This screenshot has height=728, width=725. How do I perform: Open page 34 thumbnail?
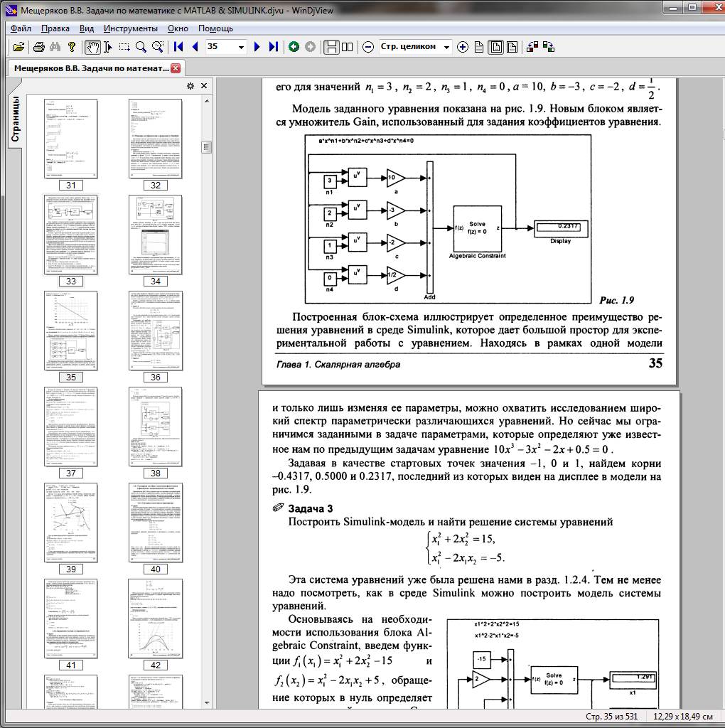156,235
